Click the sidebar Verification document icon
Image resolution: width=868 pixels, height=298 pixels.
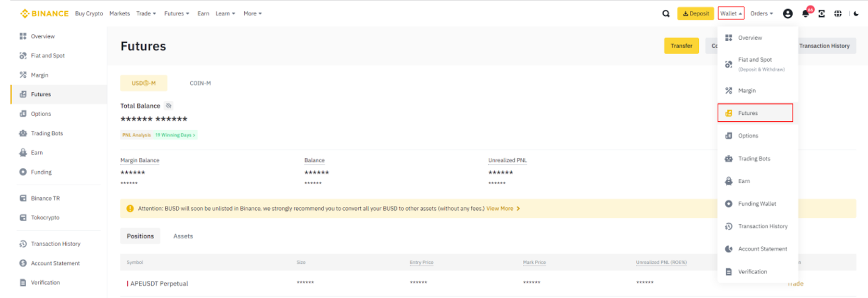[x=23, y=282]
